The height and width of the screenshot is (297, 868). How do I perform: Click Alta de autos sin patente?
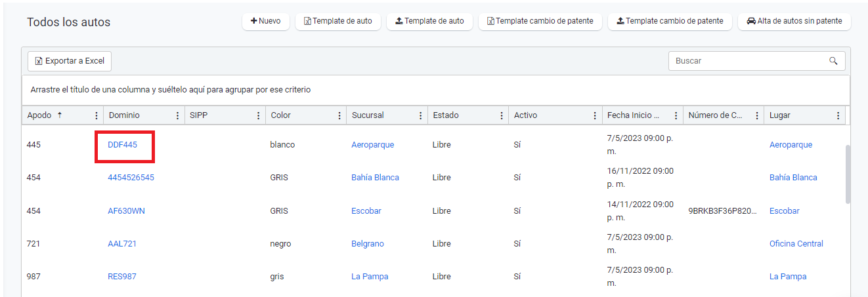pyautogui.click(x=794, y=21)
